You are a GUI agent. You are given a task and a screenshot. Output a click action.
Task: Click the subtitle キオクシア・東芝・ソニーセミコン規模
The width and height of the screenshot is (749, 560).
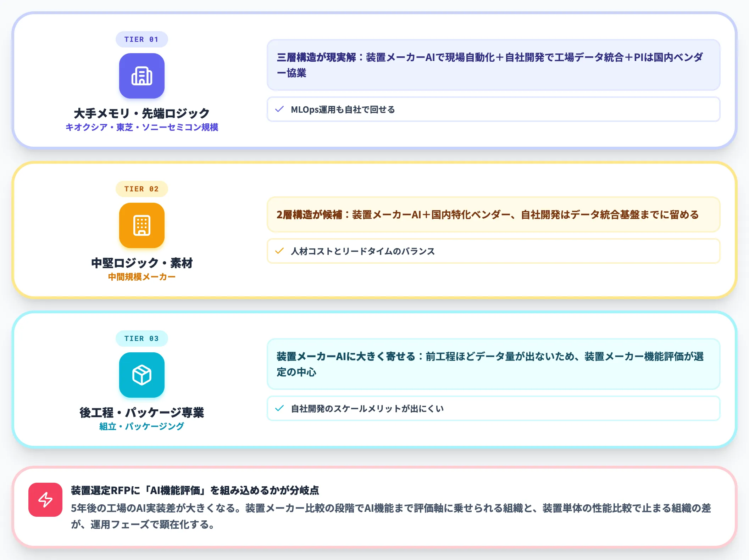tap(142, 127)
